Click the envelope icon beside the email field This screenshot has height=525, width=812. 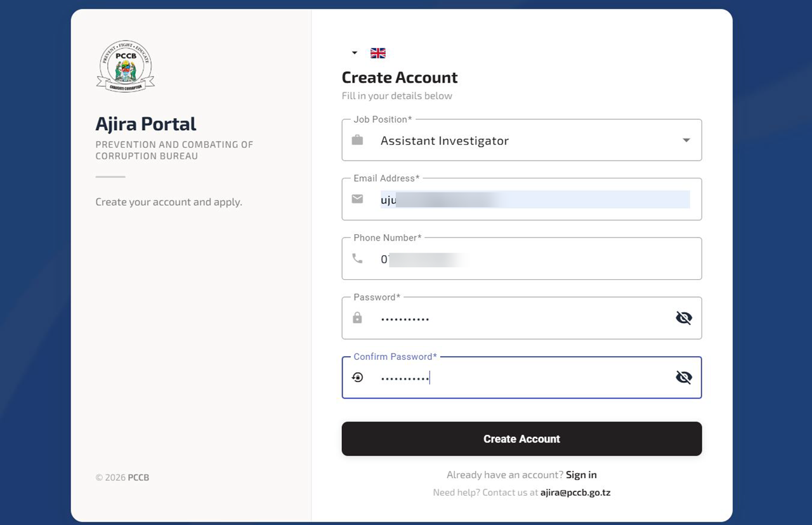pos(357,199)
